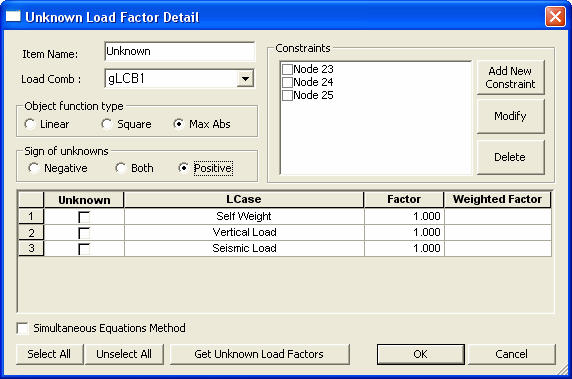Set sign of unknowns to Negative
This screenshot has width=572, height=379.
[x=34, y=168]
